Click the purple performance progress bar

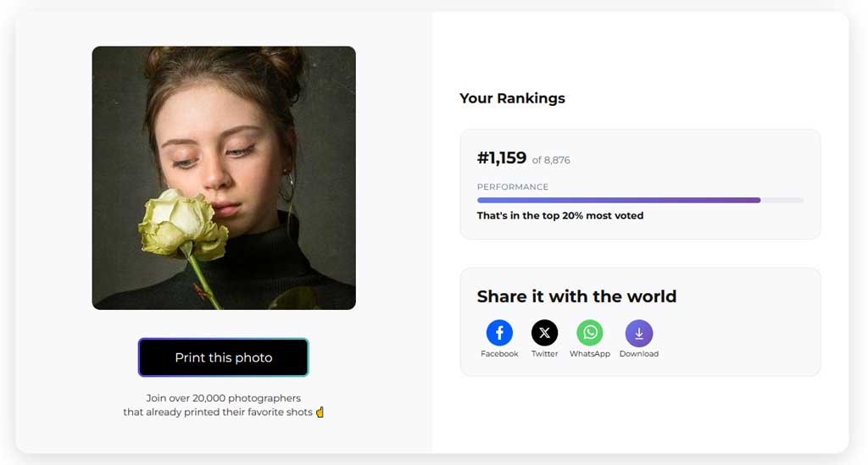tap(619, 201)
